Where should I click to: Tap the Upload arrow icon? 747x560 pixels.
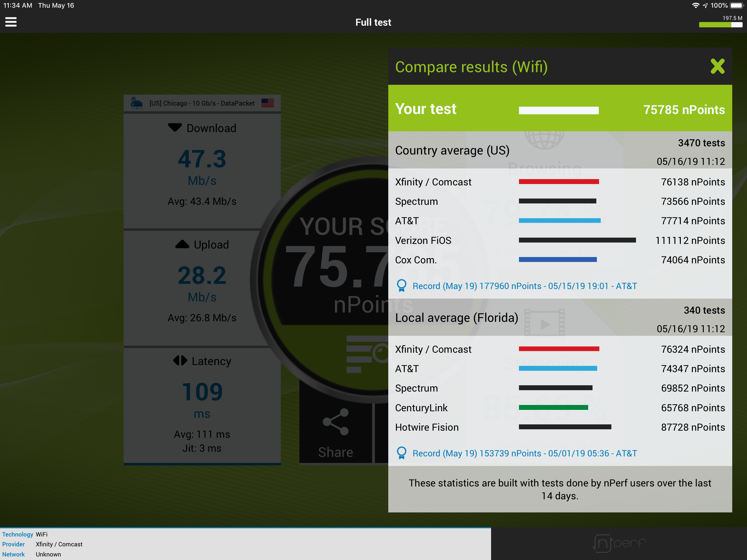pos(182,244)
